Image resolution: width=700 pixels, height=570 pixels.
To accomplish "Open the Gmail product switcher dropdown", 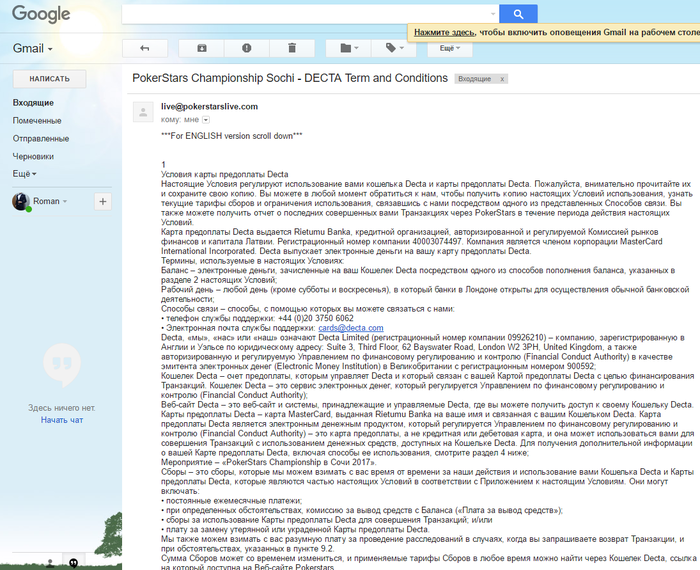I will [33, 48].
